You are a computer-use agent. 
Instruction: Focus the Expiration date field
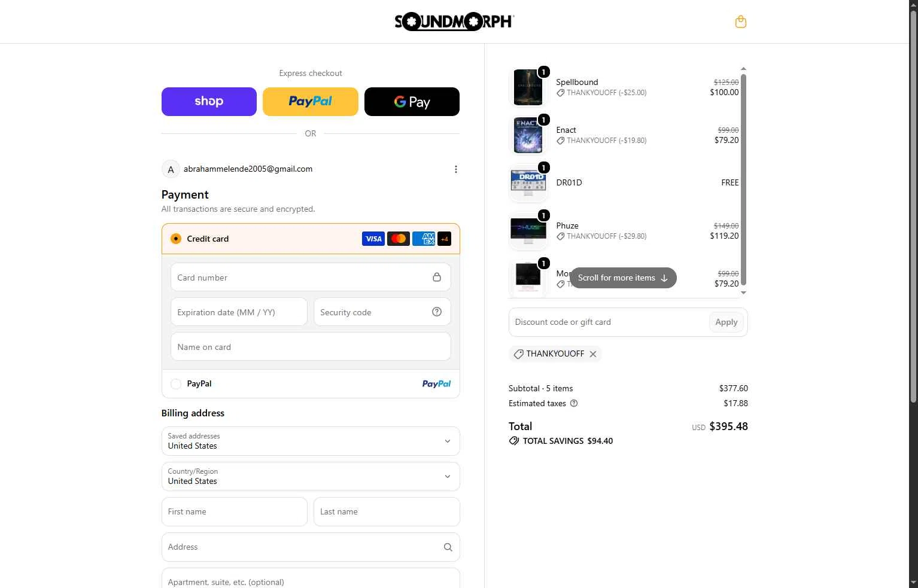[x=239, y=312]
